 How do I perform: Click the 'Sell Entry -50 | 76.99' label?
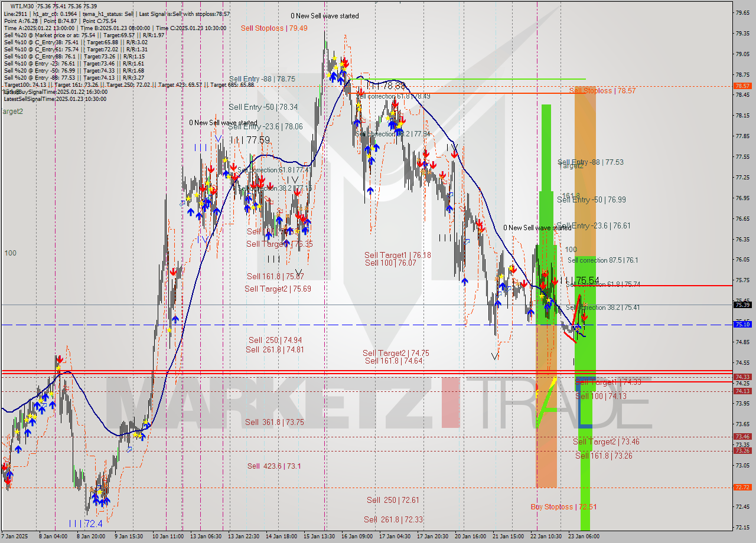(591, 199)
